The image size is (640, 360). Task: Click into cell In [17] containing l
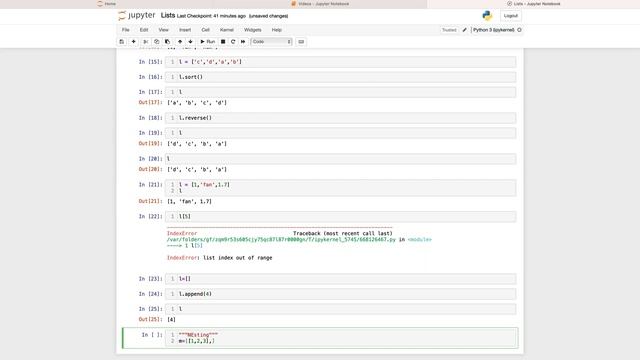click(340, 92)
